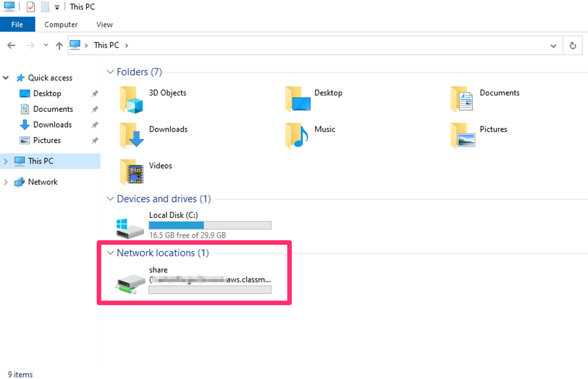Collapse the Devices and drives section

[x=110, y=199]
